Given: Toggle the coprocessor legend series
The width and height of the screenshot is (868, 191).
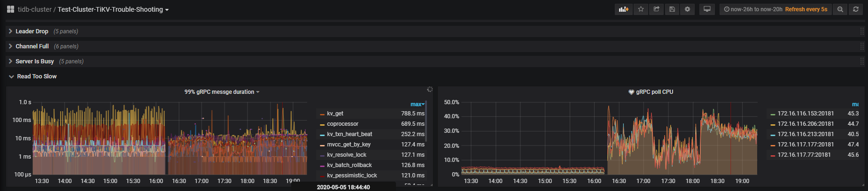Looking at the screenshot, I should 342,124.
